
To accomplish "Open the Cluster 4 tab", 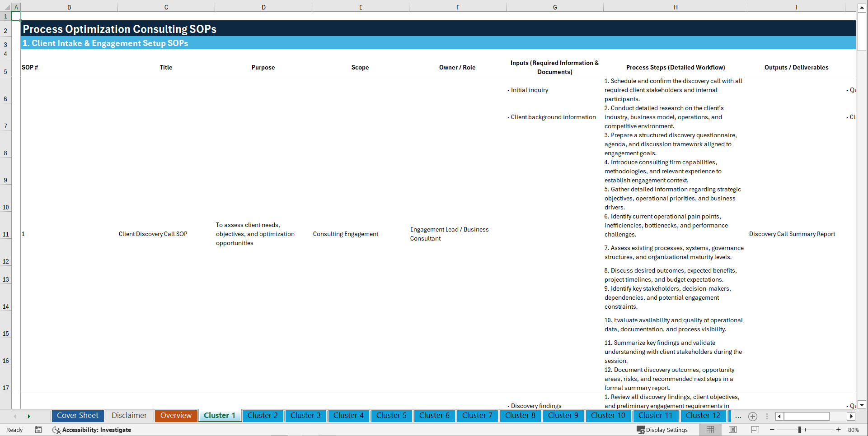I will click(348, 416).
